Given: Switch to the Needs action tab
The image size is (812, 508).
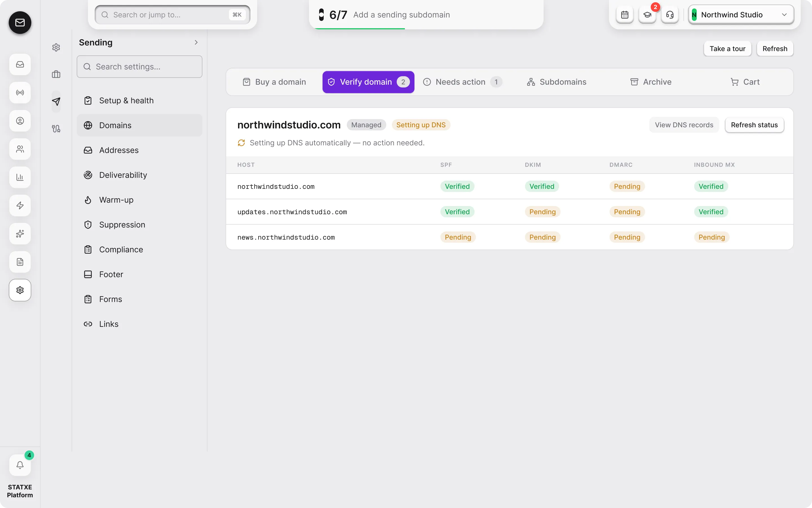Looking at the screenshot, I should (462, 82).
